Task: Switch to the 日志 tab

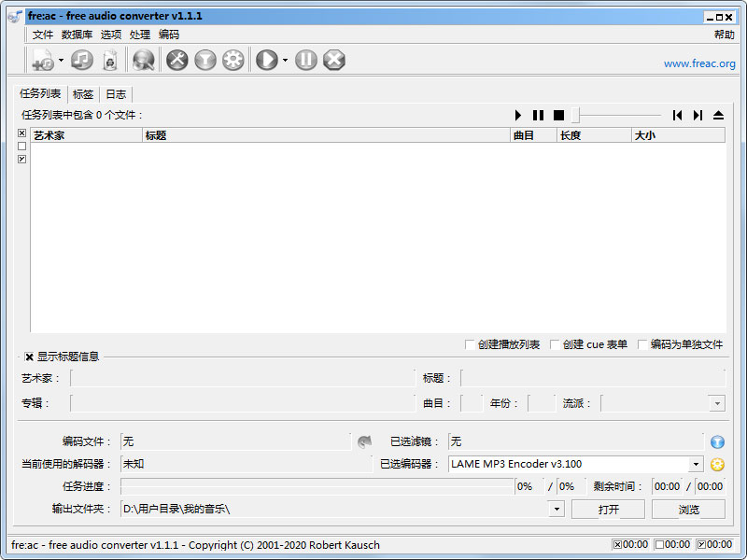Action: click(116, 94)
